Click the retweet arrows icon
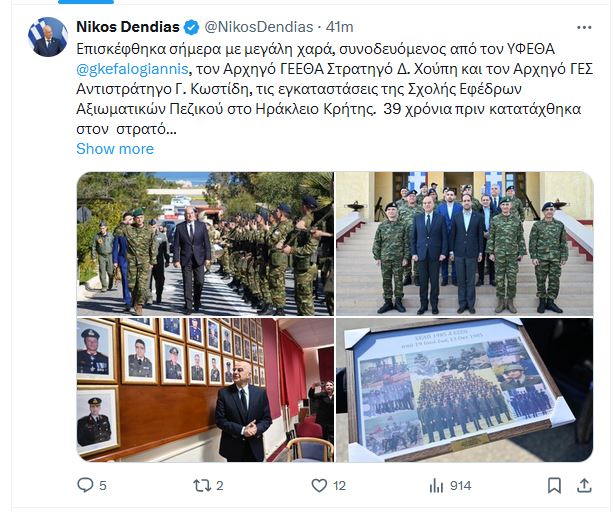This screenshot has height=512, width=615. [202, 486]
